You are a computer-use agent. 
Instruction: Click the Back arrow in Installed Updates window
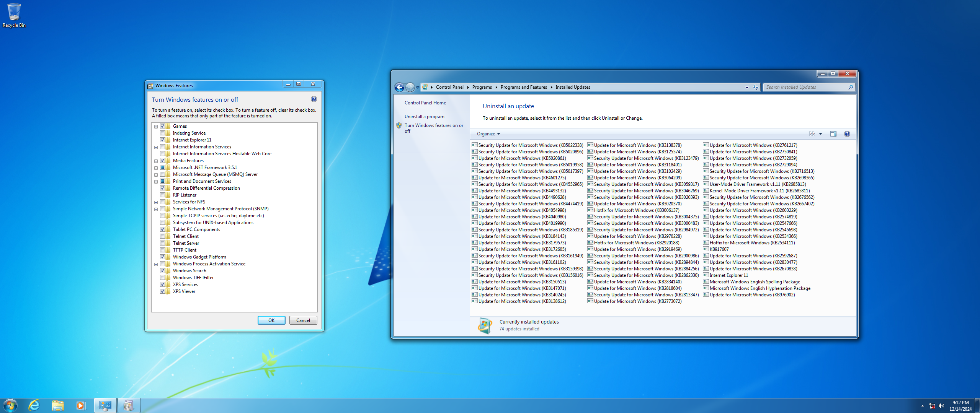399,87
